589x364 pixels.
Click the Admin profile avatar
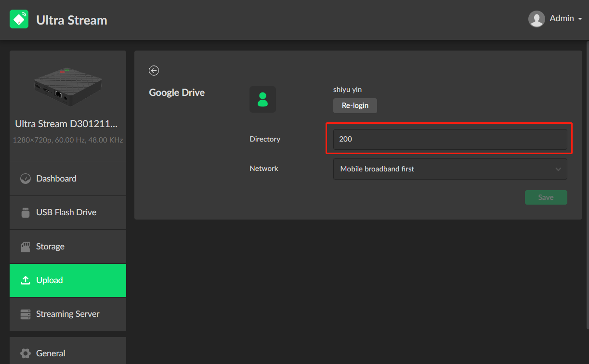(537, 19)
